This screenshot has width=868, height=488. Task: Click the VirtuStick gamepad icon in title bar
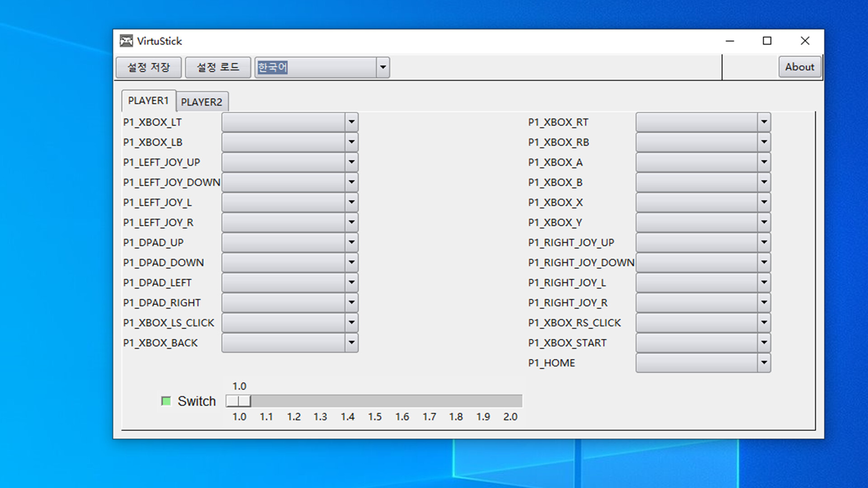[x=126, y=41]
